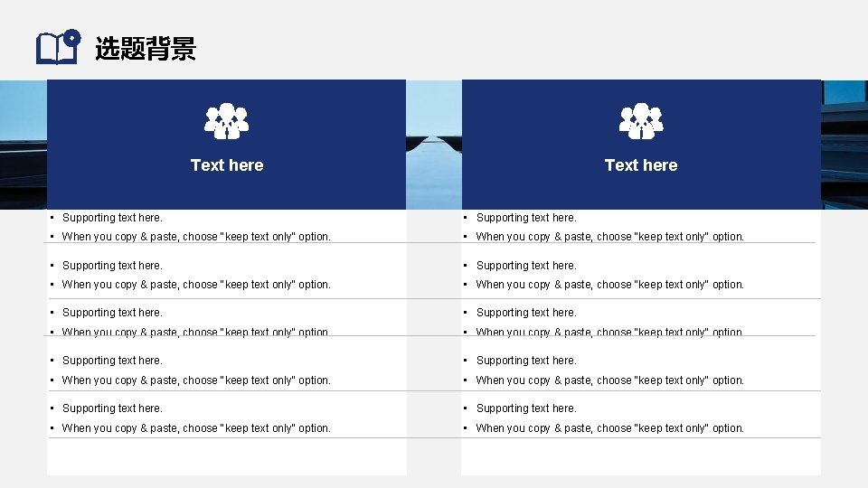Viewport: 868px width, 488px height.
Task: Select the people group icon in right panel
Action: point(641,122)
